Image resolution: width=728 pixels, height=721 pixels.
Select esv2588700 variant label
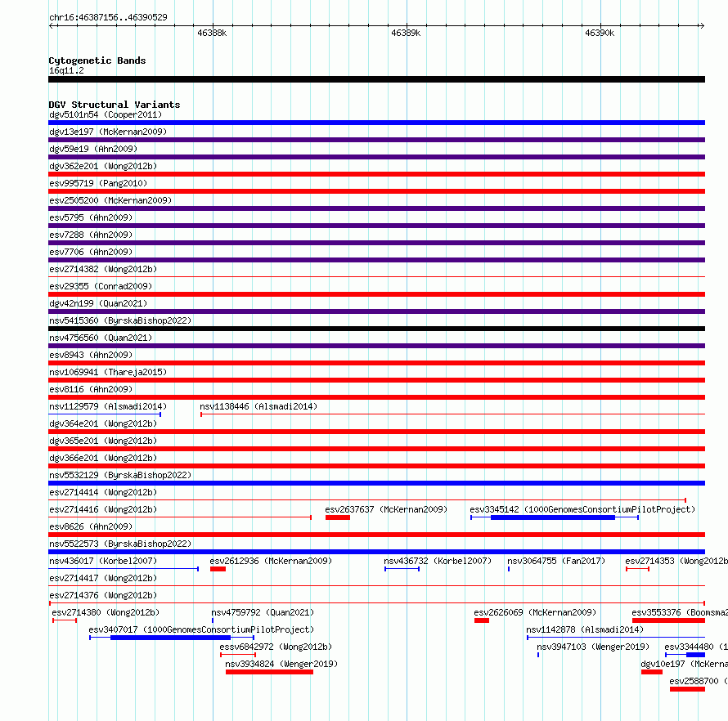[699, 681]
